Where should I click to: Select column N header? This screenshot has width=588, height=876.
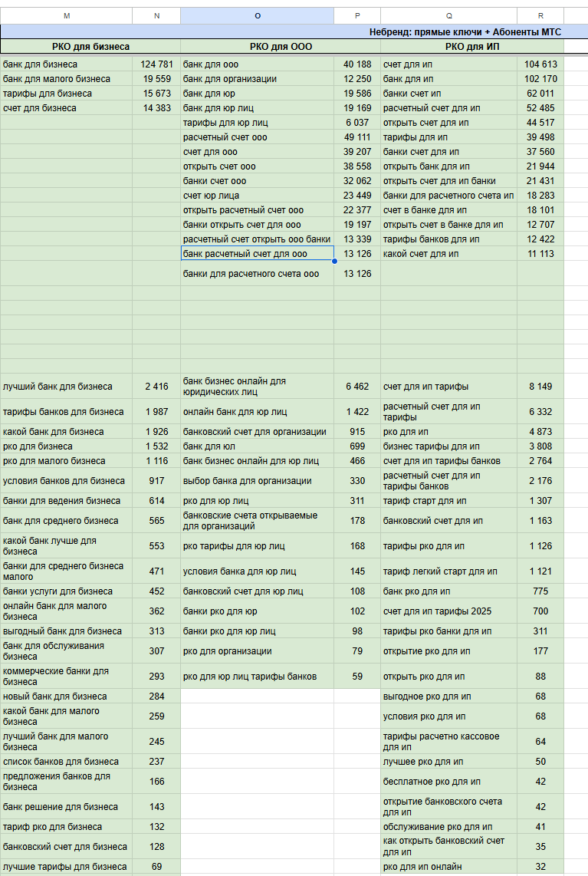pos(156,15)
